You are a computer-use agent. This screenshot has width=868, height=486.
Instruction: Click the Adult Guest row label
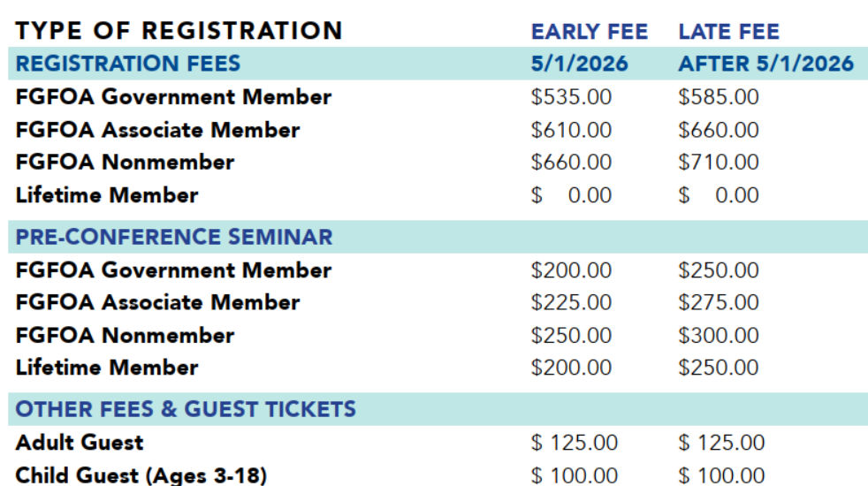pyautogui.click(x=80, y=443)
